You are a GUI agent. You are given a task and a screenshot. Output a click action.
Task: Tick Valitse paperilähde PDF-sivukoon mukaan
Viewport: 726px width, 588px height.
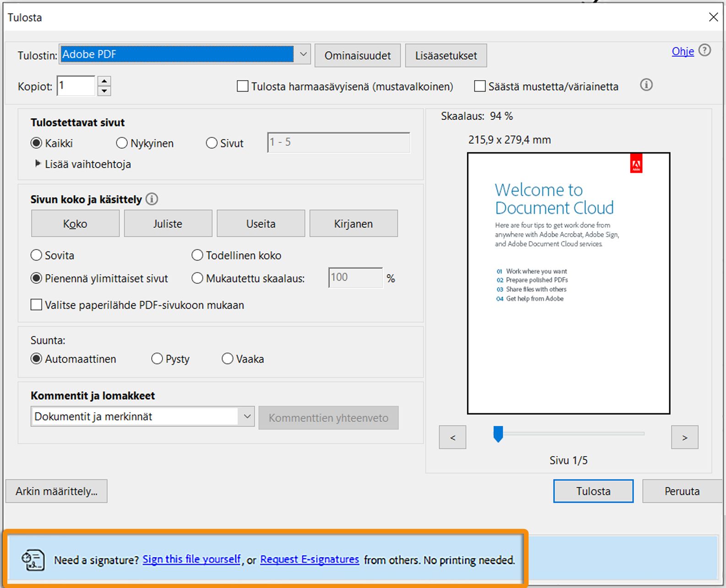coord(36,305)
